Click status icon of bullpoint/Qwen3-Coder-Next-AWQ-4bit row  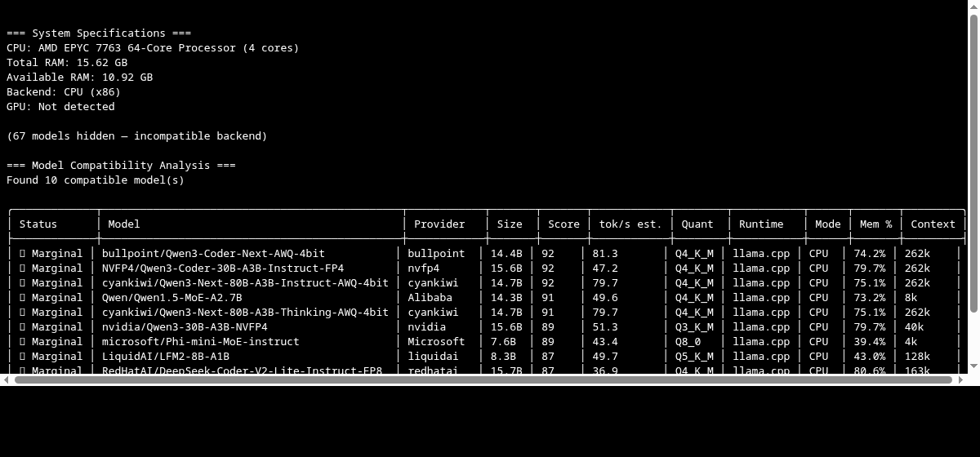(23, 254)
